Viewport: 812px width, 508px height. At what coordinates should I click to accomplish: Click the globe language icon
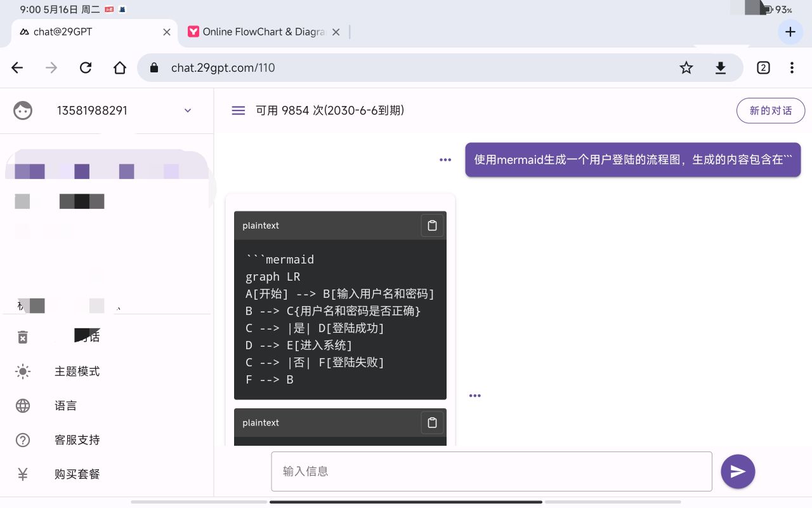click(x=23, y=406)
